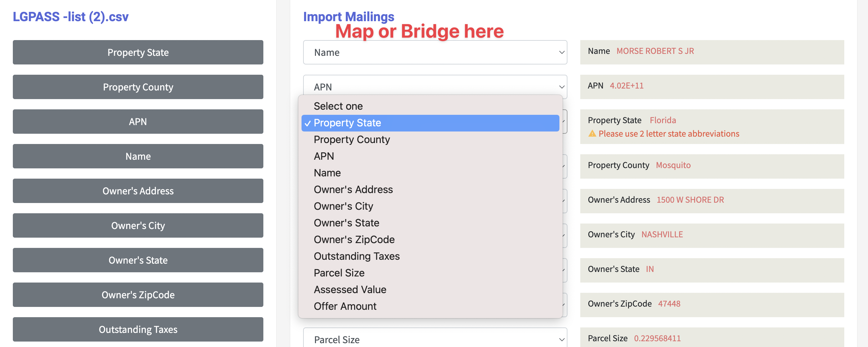Click the Property State column button

(x=138, y=52)
